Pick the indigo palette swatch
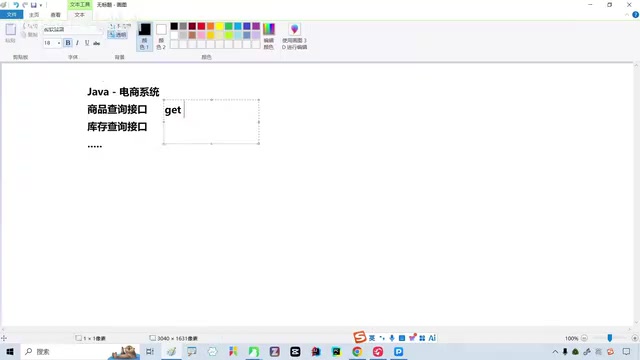Viewport: 640px width, 360px height. coord(247,26)
